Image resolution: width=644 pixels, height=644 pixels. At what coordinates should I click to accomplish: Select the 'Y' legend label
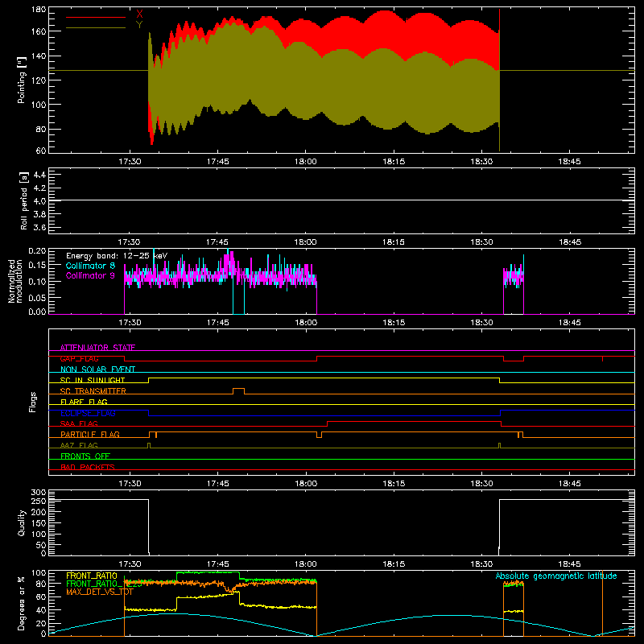139,25
